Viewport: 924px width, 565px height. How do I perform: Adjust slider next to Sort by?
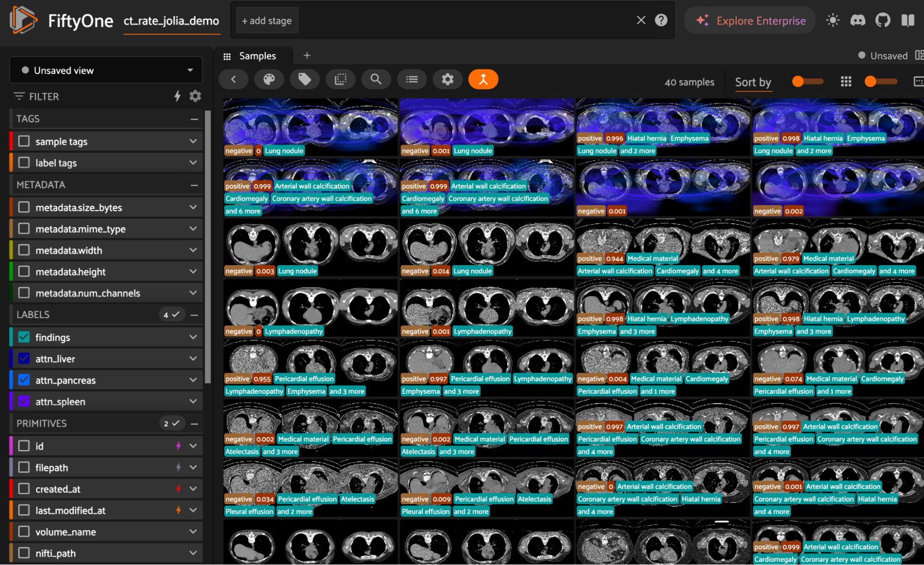click(808, 82)
